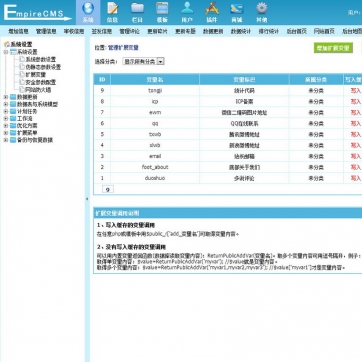
Task: Click the folder icon beside 工作流
Action: (13, 119)
